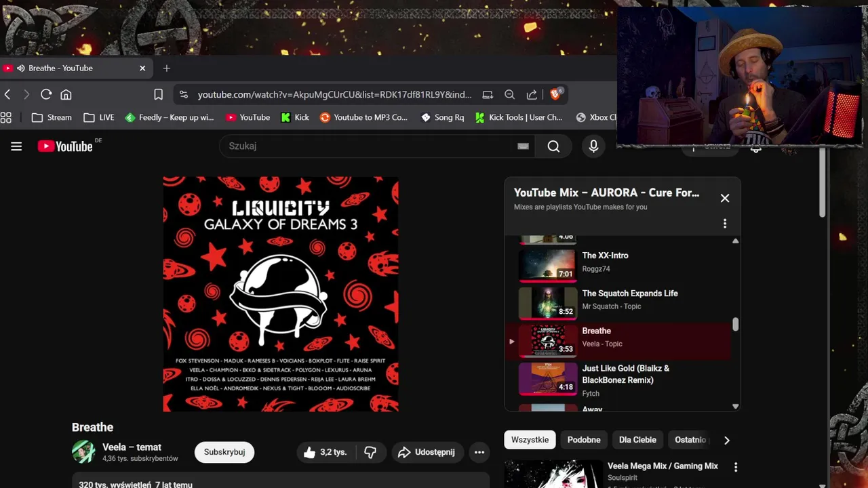The image size is (868, 488).
Task: Start voice search with microphone icon
Action: click(x=593, y=146)
